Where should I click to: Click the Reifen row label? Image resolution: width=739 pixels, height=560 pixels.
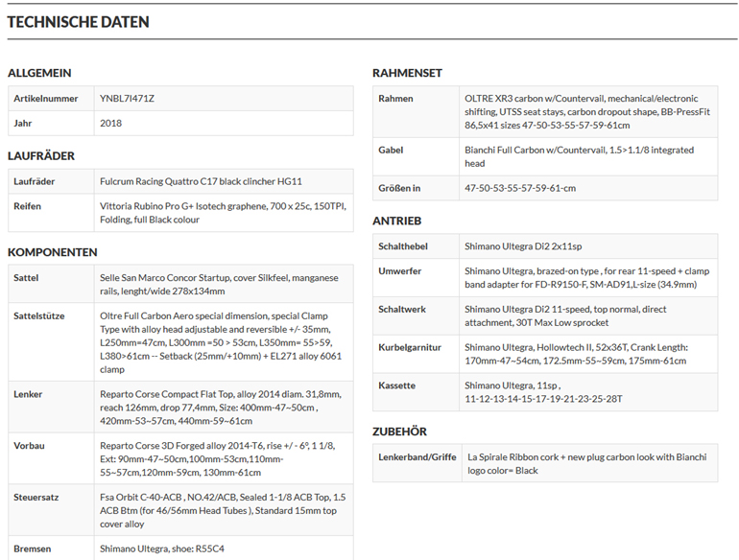point(27,206)
